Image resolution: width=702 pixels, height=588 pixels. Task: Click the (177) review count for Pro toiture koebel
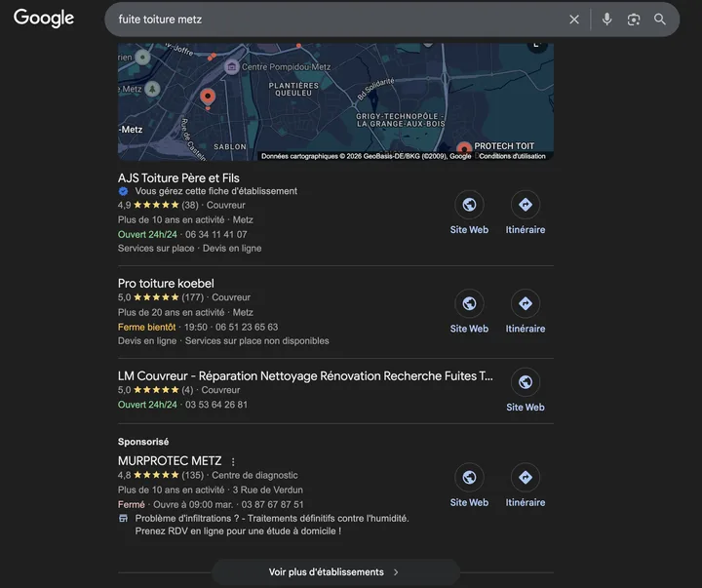[x=192, y=297]
